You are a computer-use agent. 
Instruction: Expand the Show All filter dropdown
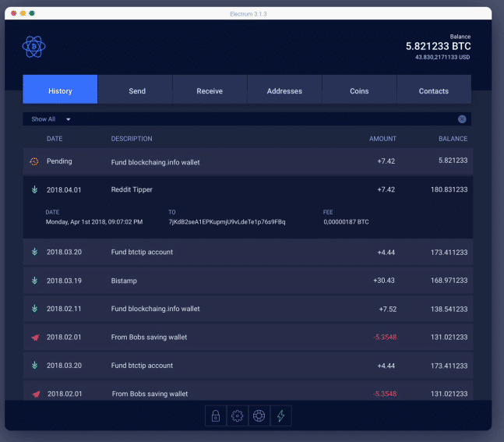click(51, 119)
